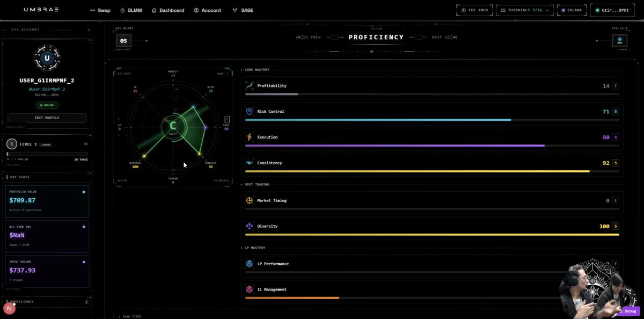Click the Exec node on the radar chart
The width and height of the screenshot is (644, 319).
tap(206, 127)
